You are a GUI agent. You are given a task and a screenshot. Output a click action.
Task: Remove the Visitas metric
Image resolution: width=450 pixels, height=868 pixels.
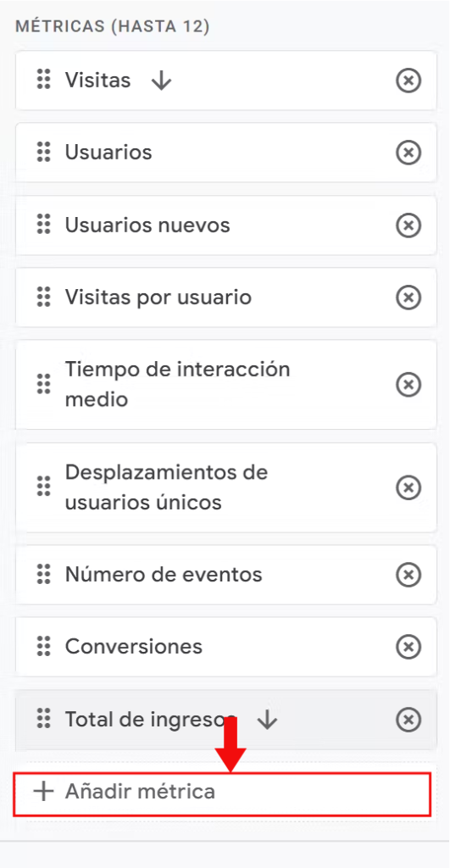408,81
